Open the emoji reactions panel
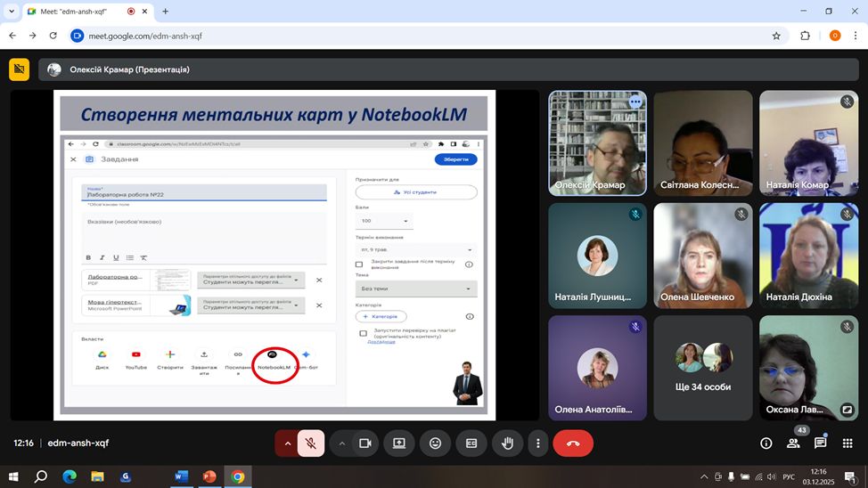This screenshot has height=488, width=868. [x=435, y=443]
